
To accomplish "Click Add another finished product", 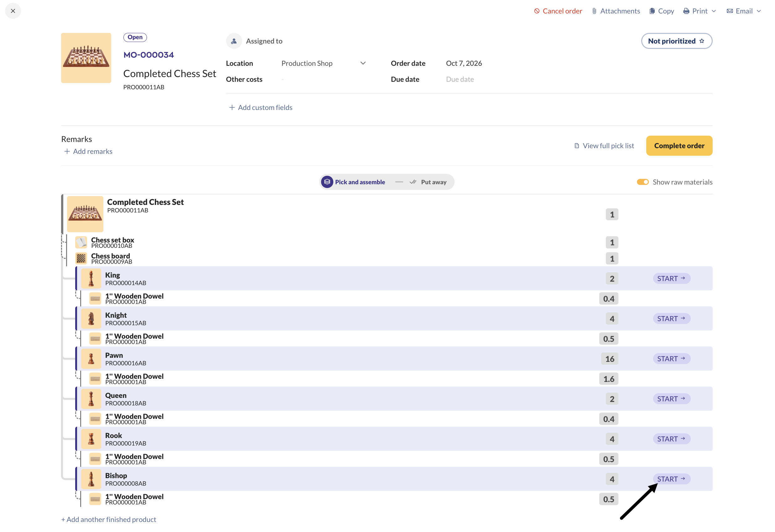I will [x=109, y=519].
